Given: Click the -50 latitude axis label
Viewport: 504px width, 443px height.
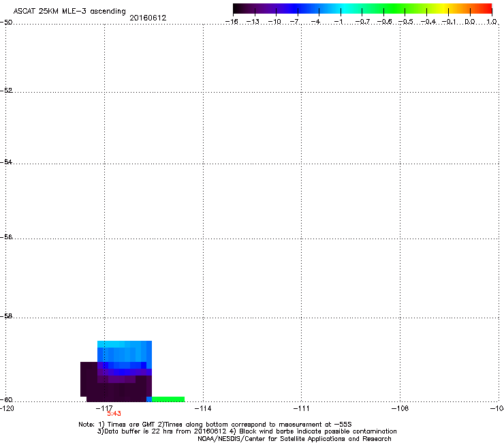Looking at the screenshot, I should (x=6, y=22).
